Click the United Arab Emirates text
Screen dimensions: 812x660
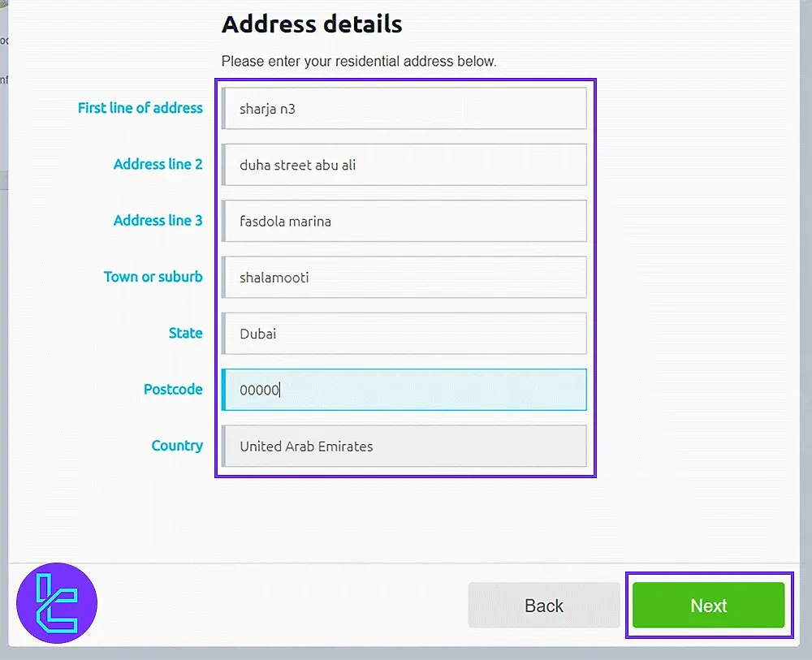point(304,446)
